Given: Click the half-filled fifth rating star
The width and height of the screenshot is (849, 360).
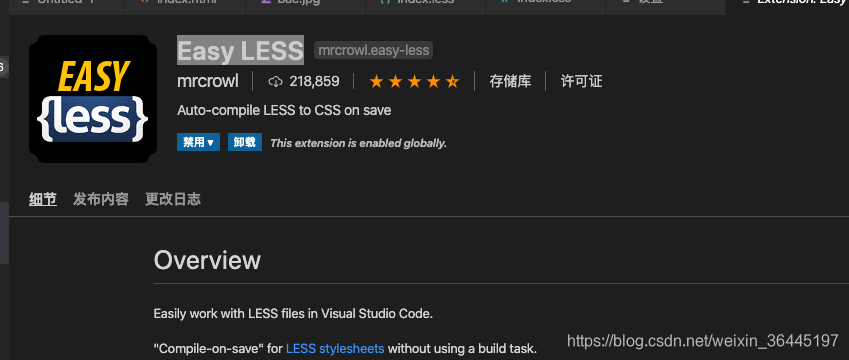Looking at the screenshot, I should pos(452,82).
